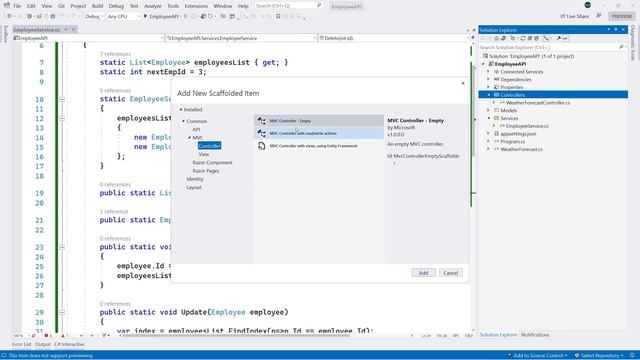Select MVC Controller with views Entity Framework icon
This screenshot has height=360, width=640.
(x=262, y=146)
